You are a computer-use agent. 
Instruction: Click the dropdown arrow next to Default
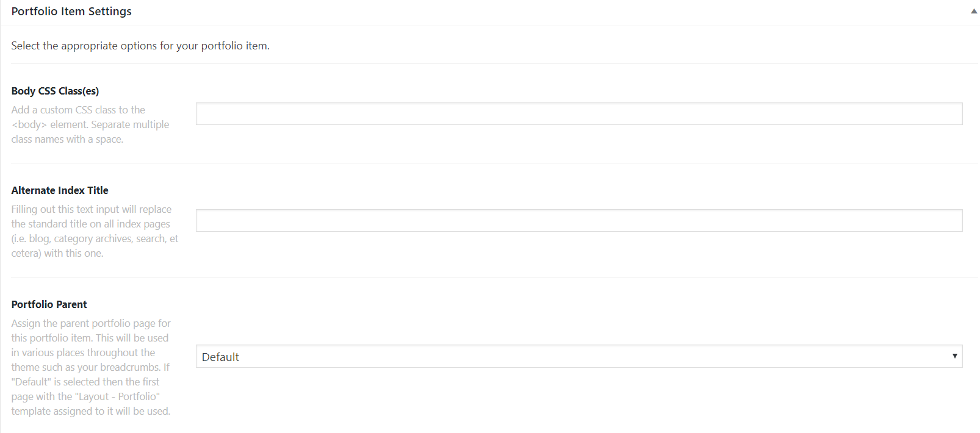click(x=955, y=356)
